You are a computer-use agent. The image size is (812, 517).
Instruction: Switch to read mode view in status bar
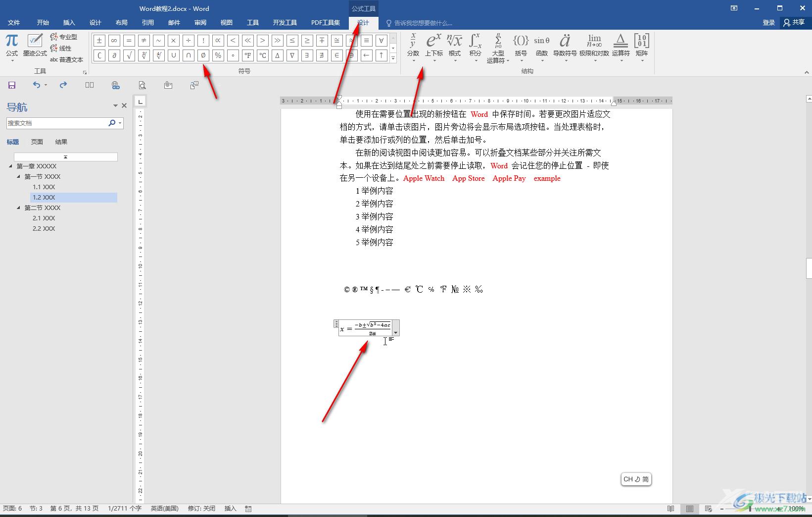[x=670, y=509]
